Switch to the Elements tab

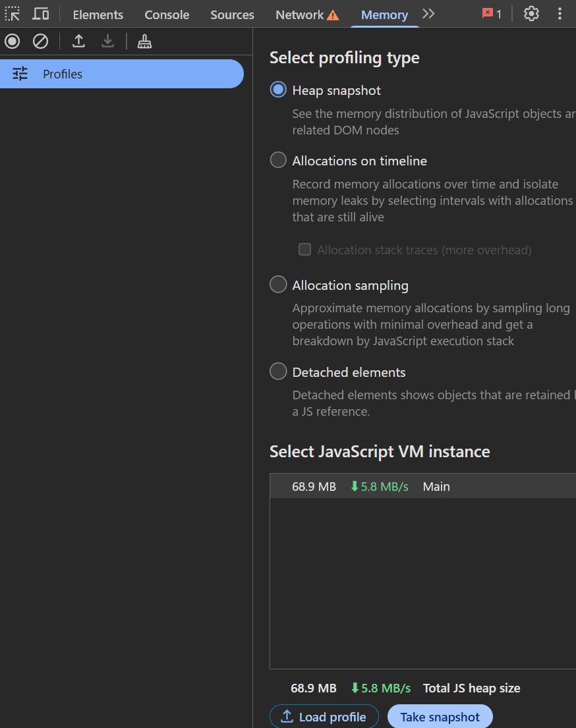pos(98,15)
